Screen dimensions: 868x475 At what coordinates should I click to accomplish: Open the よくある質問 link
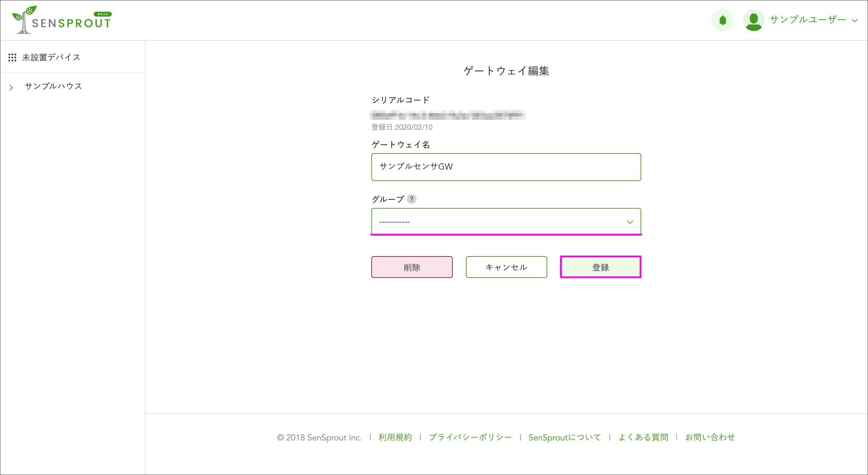643,437
